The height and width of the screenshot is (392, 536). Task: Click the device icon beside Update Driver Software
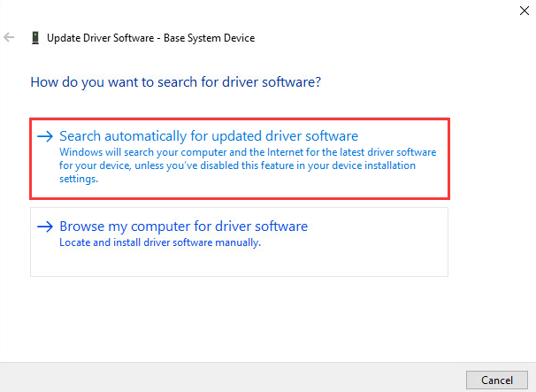click(x=34, y=38)
